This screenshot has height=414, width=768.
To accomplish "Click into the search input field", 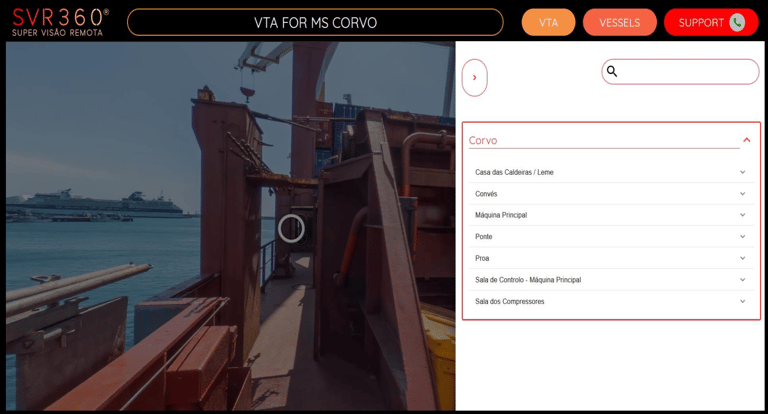I will tap(680, 72).
